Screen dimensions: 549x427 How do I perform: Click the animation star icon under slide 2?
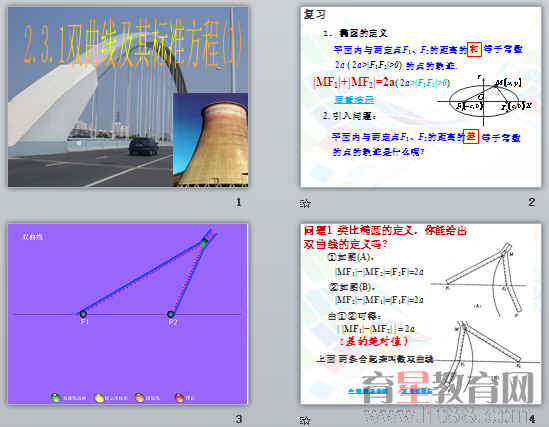point(305,203)
